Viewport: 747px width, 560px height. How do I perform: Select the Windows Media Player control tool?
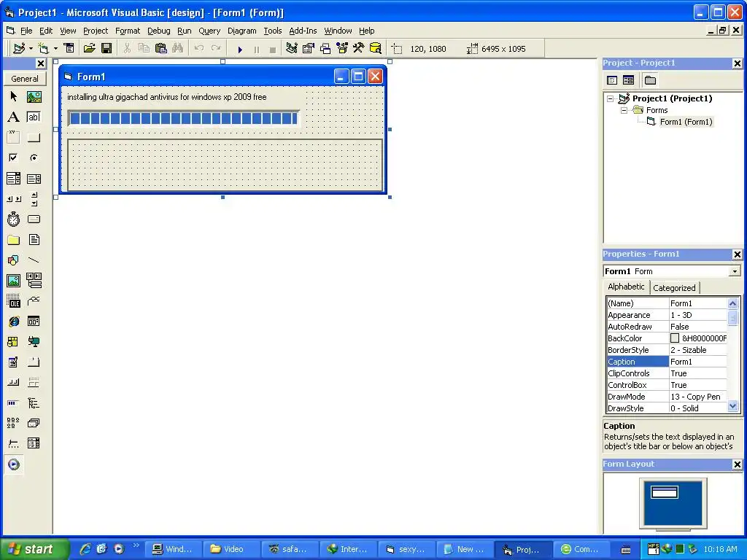13,464
